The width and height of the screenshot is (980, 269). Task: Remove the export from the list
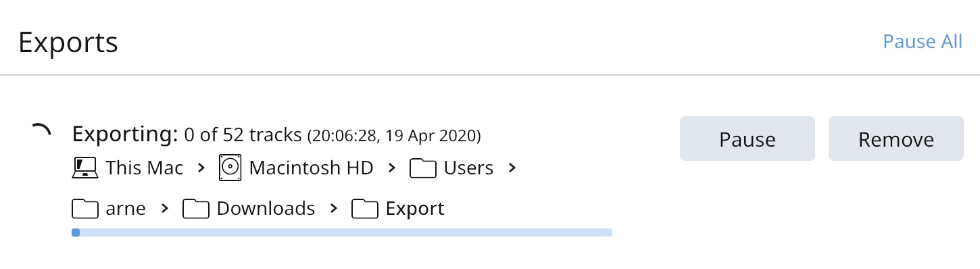coord(896,139)
